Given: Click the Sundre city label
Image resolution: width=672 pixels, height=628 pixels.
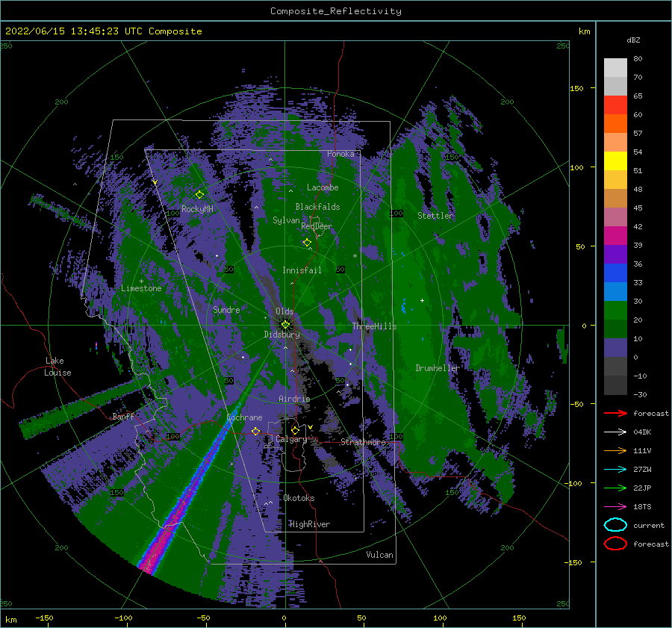Looking at the screenshot, I should click(226, 309).
